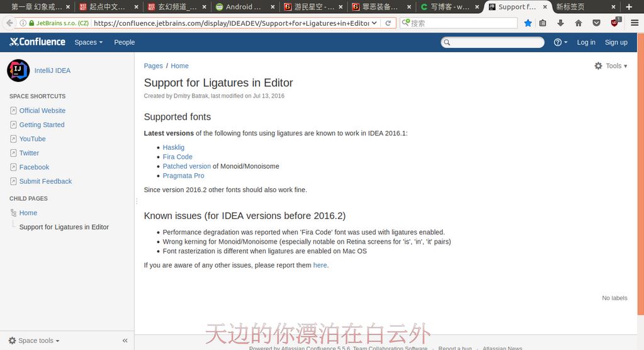Open the help question mark menu
This screenshot has height=350, width=644.
coord(560,42)
